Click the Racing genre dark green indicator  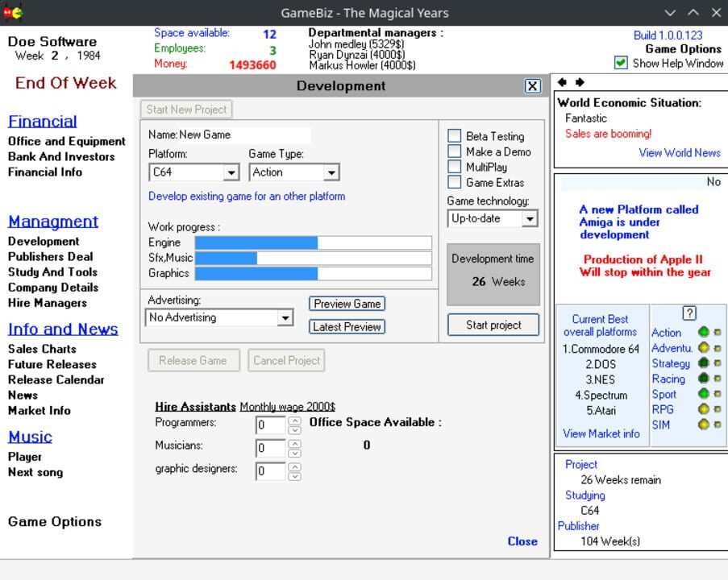pyautogui.click(x=703, y=379)
